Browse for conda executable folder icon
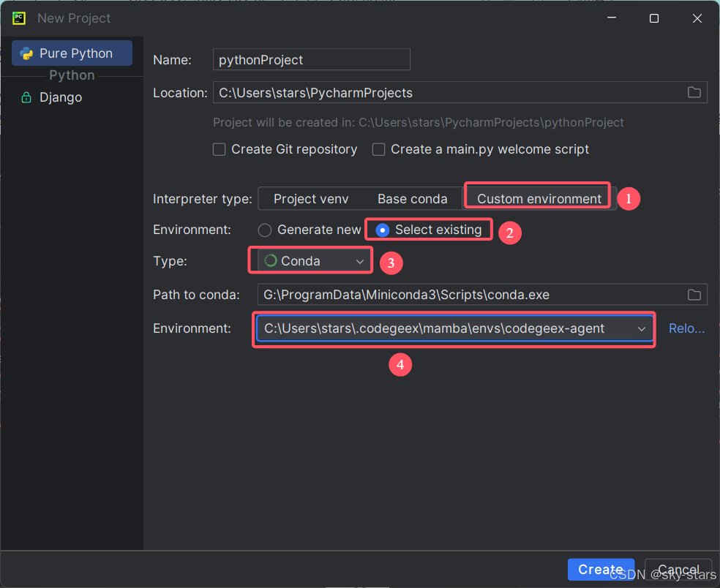 [694, 295]
